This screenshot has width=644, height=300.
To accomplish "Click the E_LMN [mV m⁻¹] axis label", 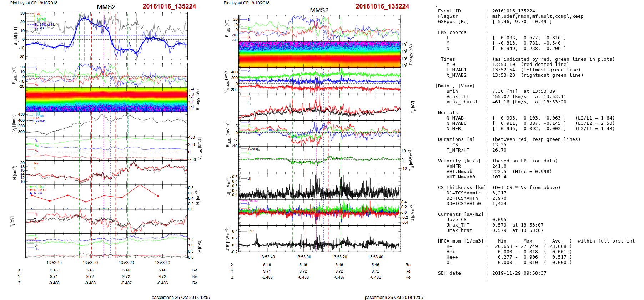I will (227, 134).
